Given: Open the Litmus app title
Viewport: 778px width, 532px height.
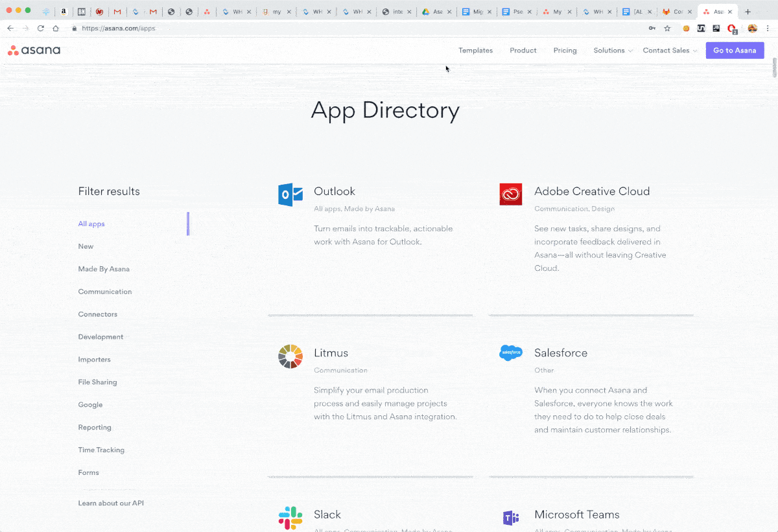Looking at the screenshot, I should 331,353.
